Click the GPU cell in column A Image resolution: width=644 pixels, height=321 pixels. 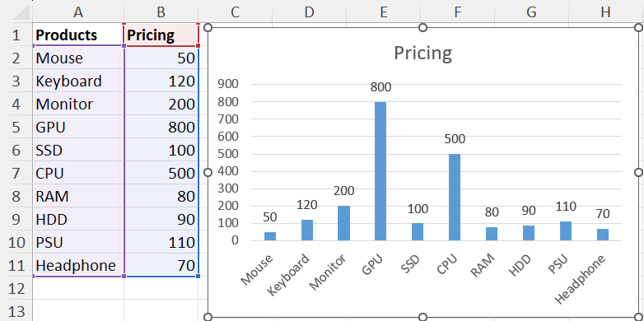point(78,127)
